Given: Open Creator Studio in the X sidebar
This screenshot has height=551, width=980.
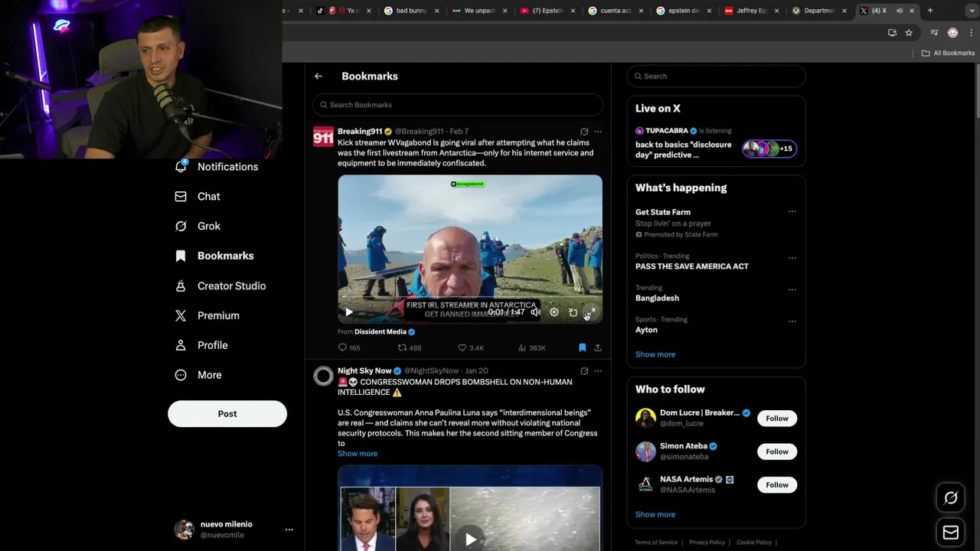Looking at the screenshot, I should point(220,286).
